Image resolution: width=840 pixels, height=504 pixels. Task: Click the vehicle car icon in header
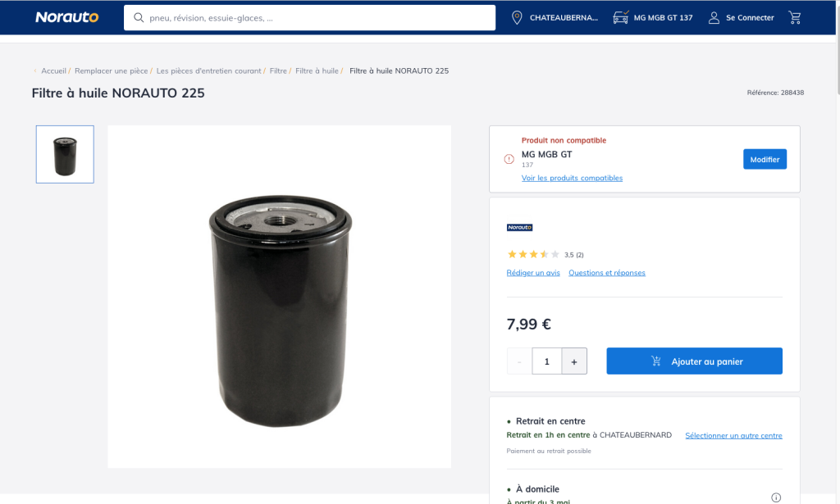tap(621, 17)
